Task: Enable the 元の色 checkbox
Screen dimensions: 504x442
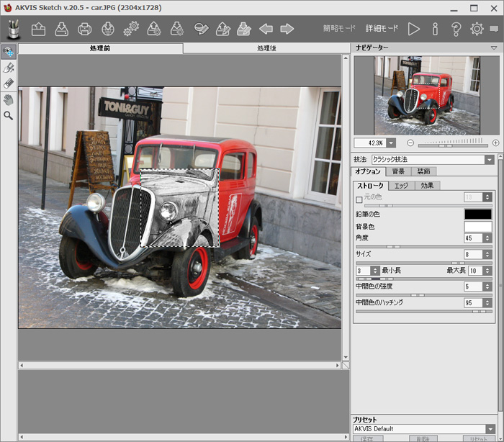Action: click(359, 199)
